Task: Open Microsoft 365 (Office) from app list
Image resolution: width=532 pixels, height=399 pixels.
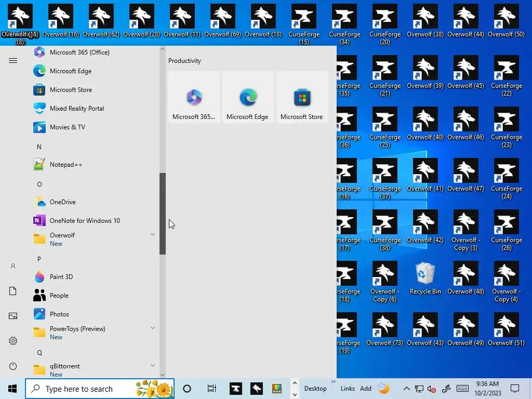Action: pyautogui.click(x=95, y=52)
